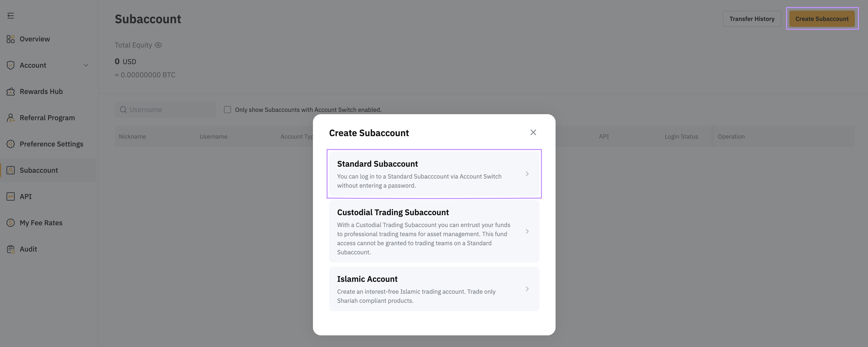The width and height of the screenshot is (868, 347).
Task: Click the Account shield icon
Action: (10, 65)
